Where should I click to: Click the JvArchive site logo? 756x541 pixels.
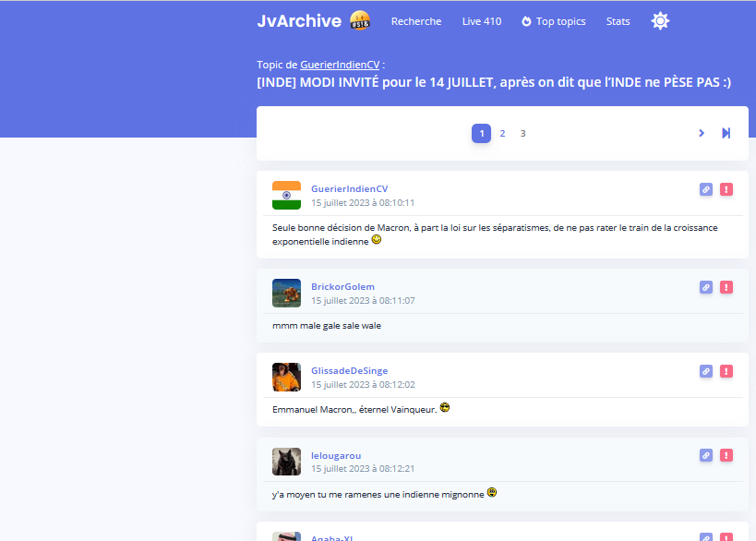[x=299, y=20]
